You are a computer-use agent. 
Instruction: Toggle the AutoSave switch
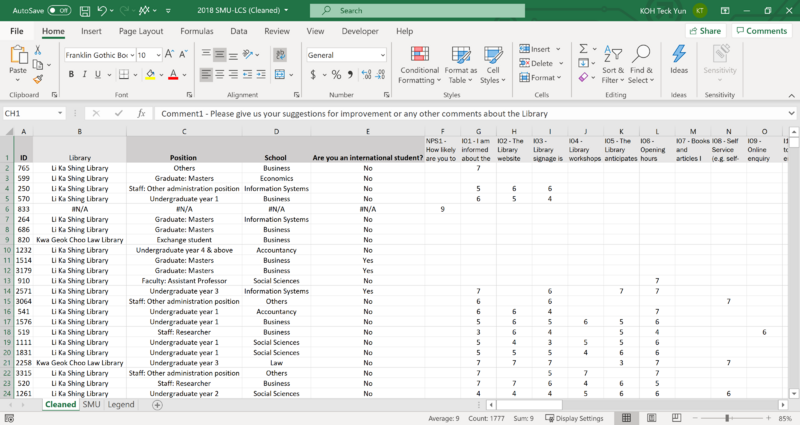(59, 10)
